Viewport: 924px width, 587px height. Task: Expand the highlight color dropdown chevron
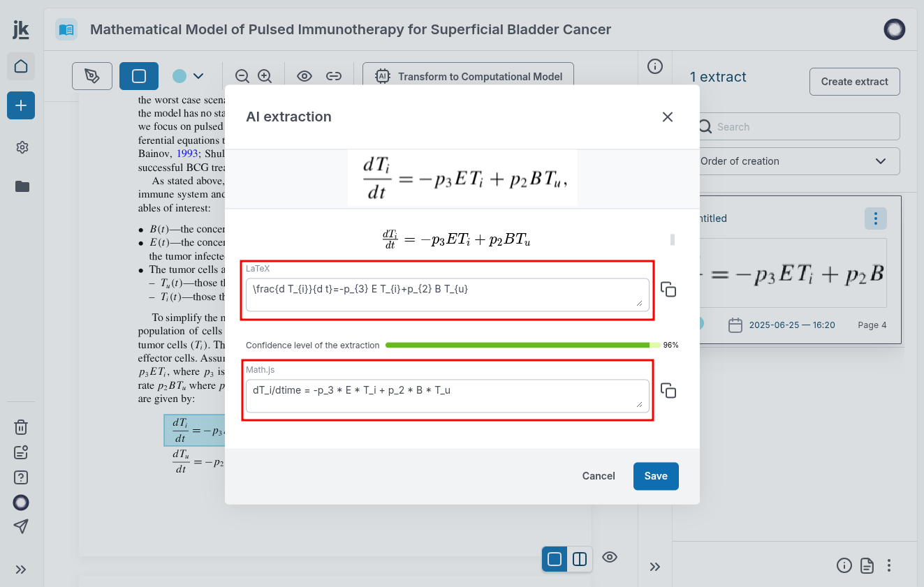click(198, 76)
